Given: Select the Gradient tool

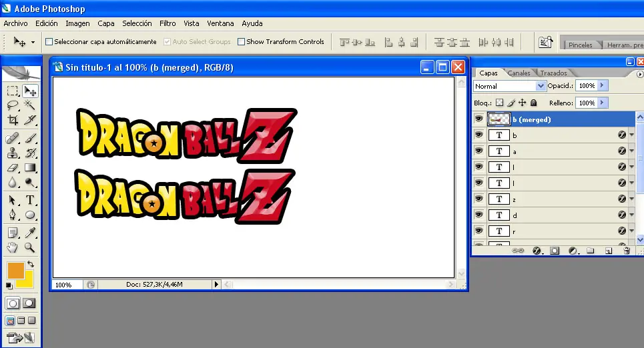Looking at the screenshot, I should point(30,168).
